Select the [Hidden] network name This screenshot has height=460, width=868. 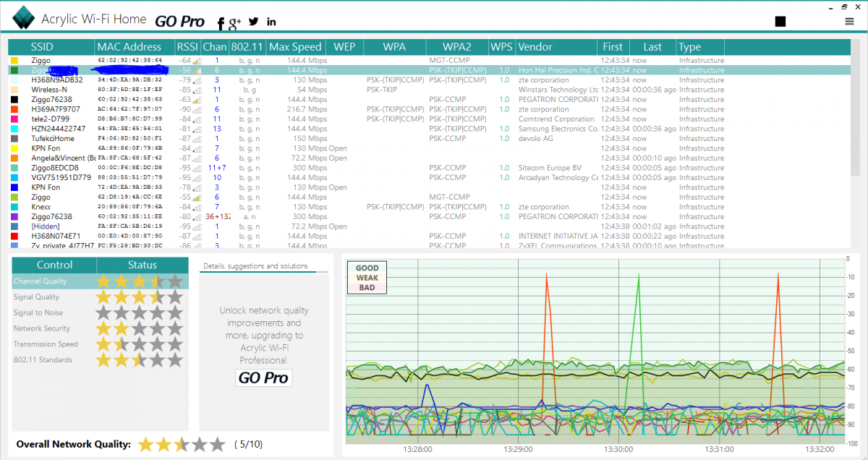pyautogui.click(x=46, y=226)
